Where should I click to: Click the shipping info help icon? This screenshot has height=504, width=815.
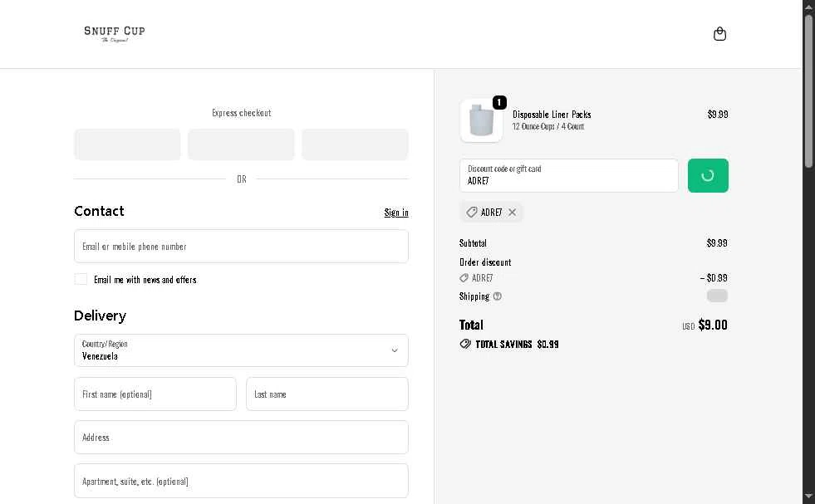tap(498, 296)
